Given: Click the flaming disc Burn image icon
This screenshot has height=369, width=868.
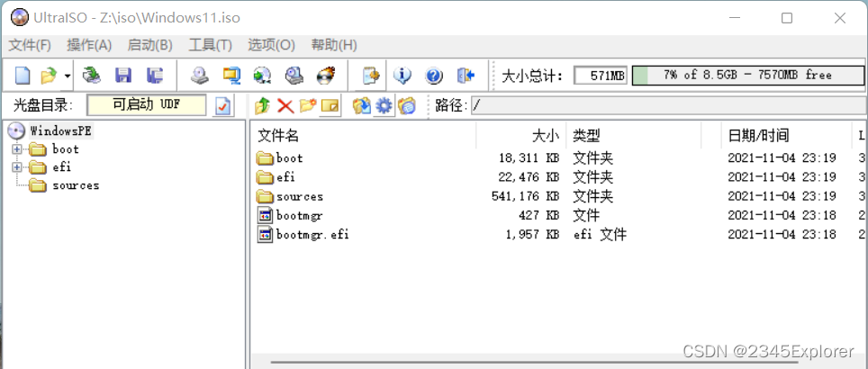Looking at the screenshot, I should pos(326,76).
